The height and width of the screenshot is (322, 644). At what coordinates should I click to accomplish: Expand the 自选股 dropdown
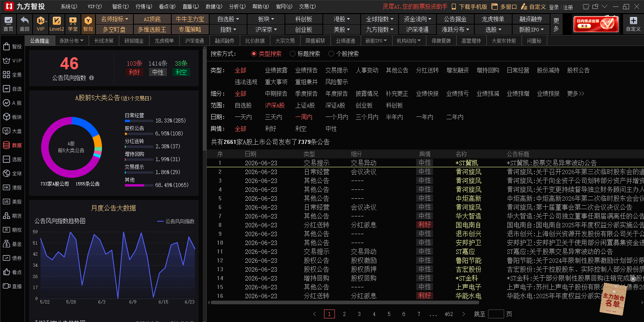(x=228, y=19)
